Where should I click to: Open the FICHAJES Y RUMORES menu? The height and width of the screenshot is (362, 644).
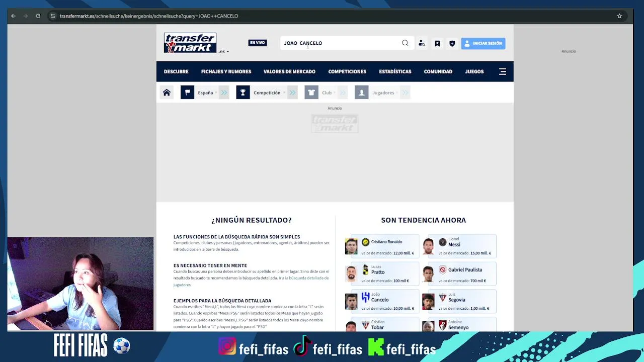tap(226, 71)
